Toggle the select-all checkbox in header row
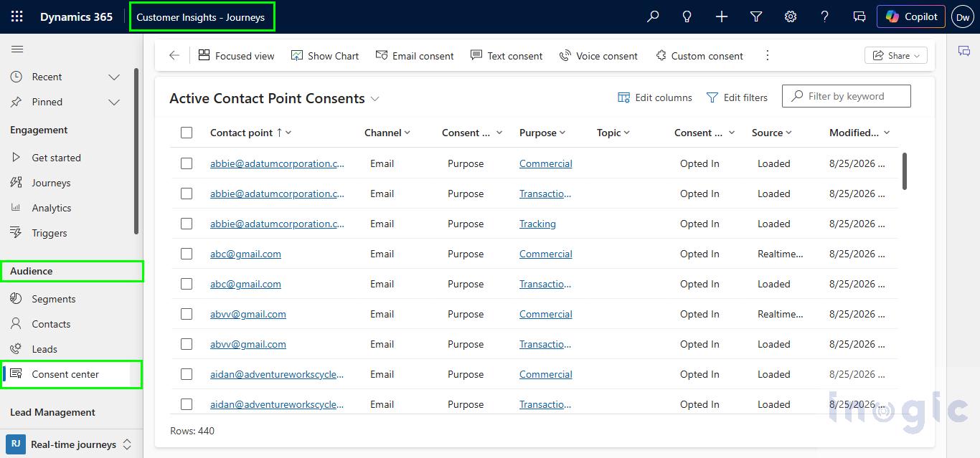This screenshot has height=458, width=980. click(187, 133)
